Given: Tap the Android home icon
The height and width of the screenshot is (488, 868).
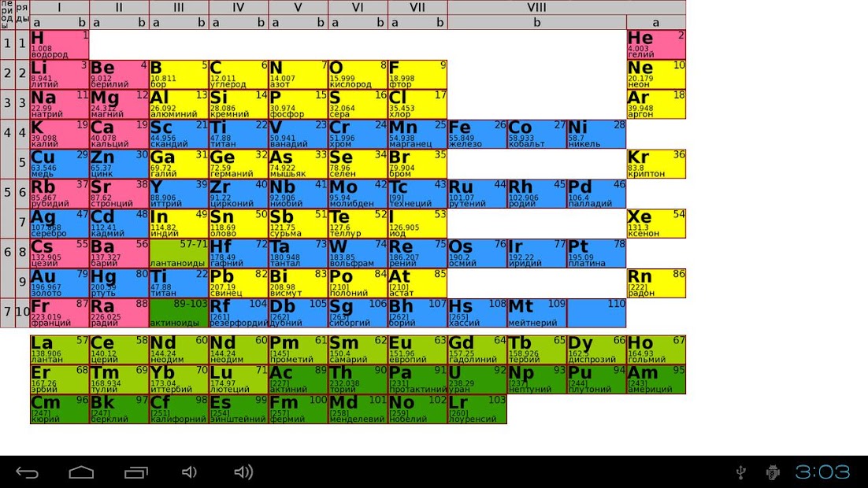Looking at the screenshot, I should tap(81, 472).
